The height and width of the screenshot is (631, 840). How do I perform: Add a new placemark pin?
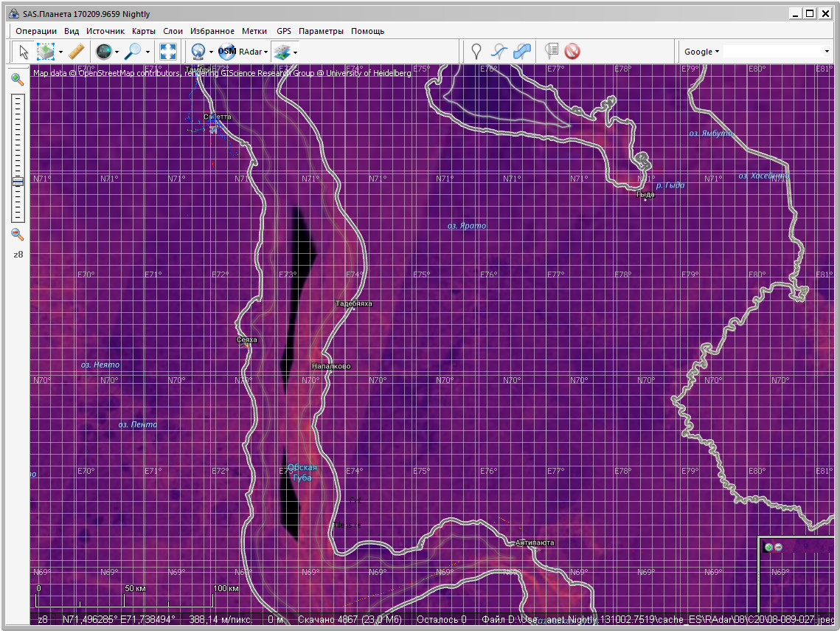point(476,52)
